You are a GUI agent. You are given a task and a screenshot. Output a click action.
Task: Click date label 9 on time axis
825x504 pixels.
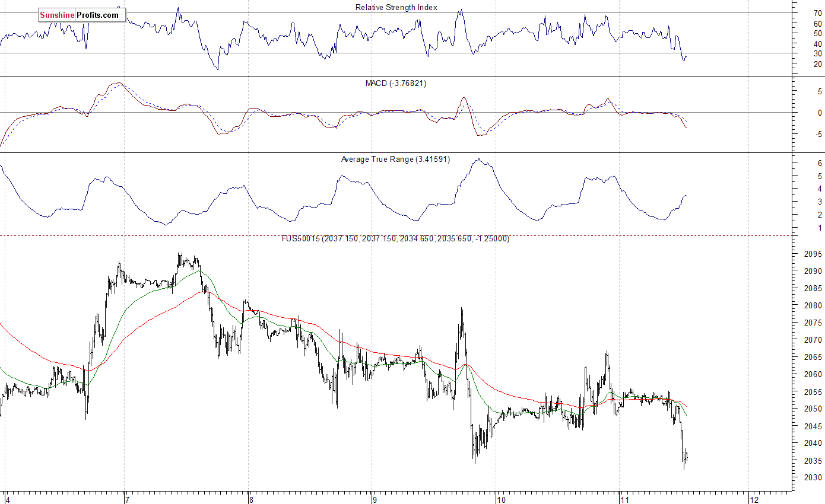(x=375, y=499)
